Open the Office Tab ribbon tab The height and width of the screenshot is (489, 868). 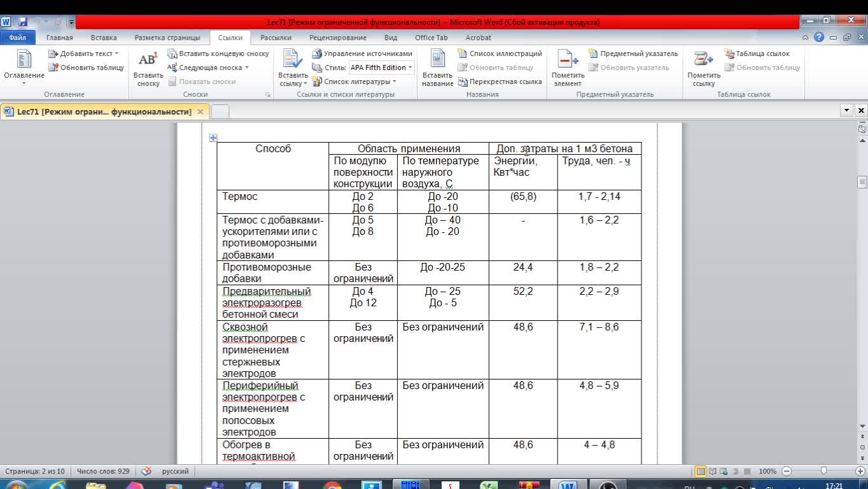point(431,38)
